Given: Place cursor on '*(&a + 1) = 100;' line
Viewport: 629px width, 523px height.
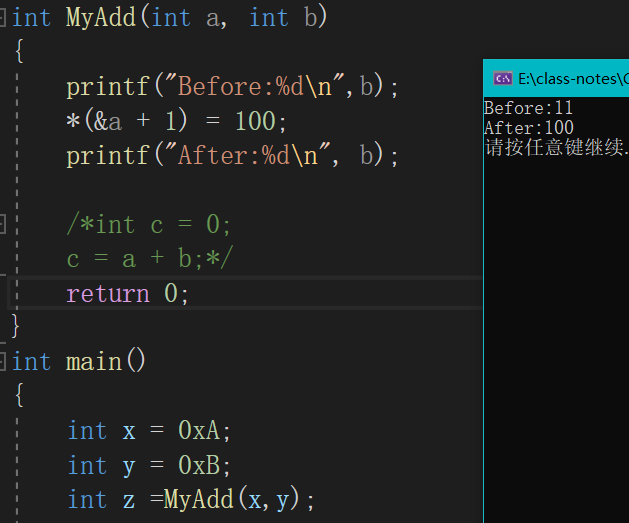Looking at the screenshot, I should click(176, 121).
